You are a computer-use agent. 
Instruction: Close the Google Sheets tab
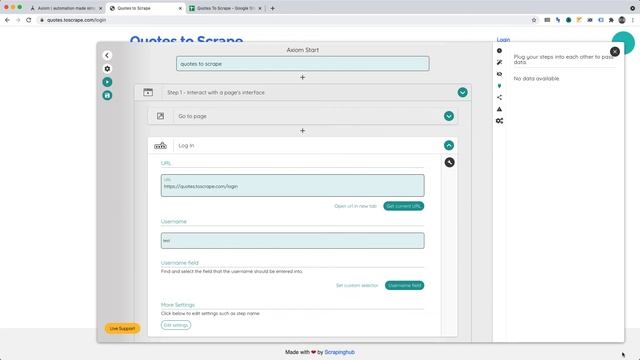260,8
